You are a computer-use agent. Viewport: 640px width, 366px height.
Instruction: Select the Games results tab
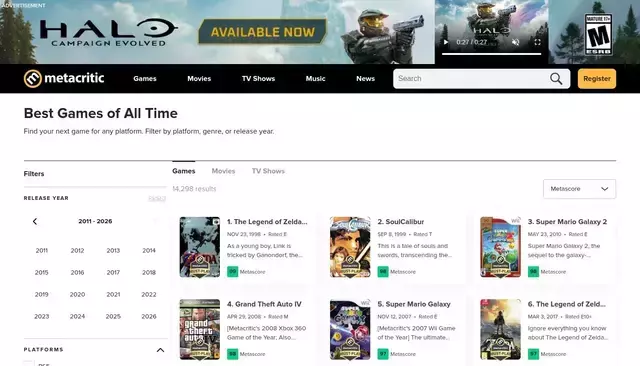[x=184, y=171]
